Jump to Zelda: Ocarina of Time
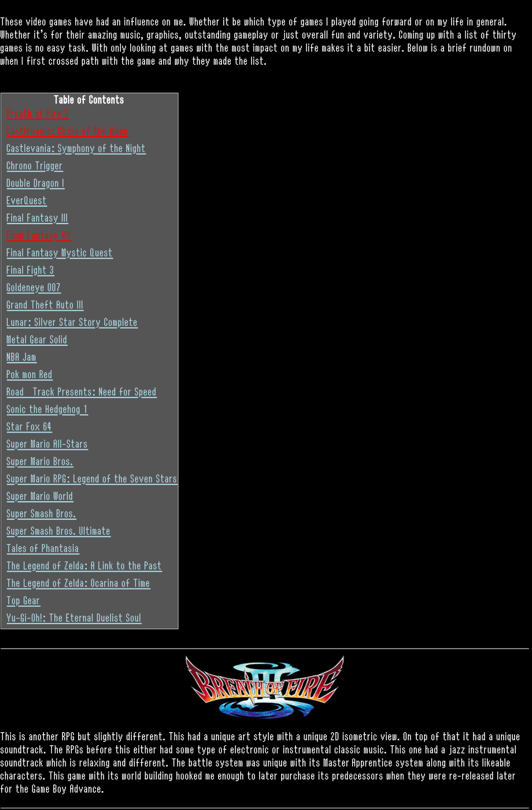The height and width of the screenshot is (810, 532). [x=78, y=584]
